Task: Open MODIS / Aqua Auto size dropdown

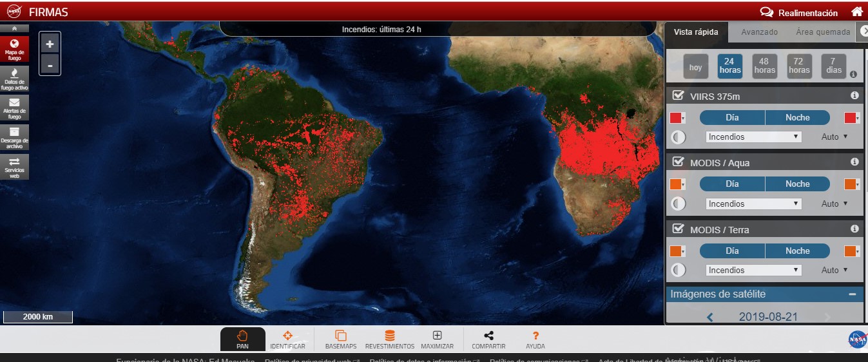Action: [x=834, y=204]
